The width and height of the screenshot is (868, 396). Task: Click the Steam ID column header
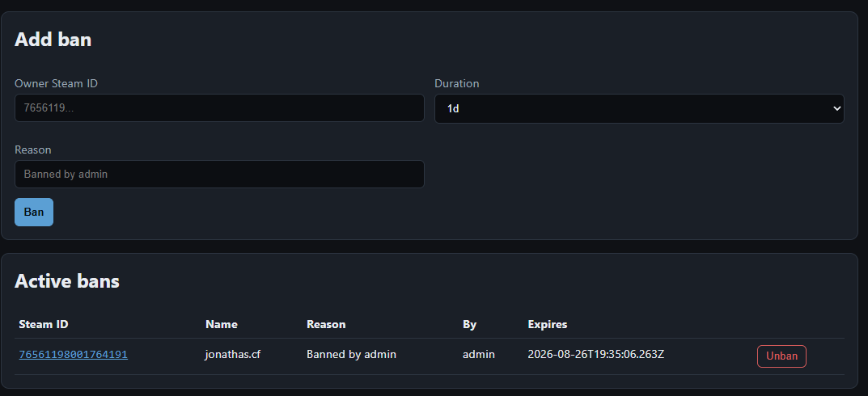(x=44, y=324)
